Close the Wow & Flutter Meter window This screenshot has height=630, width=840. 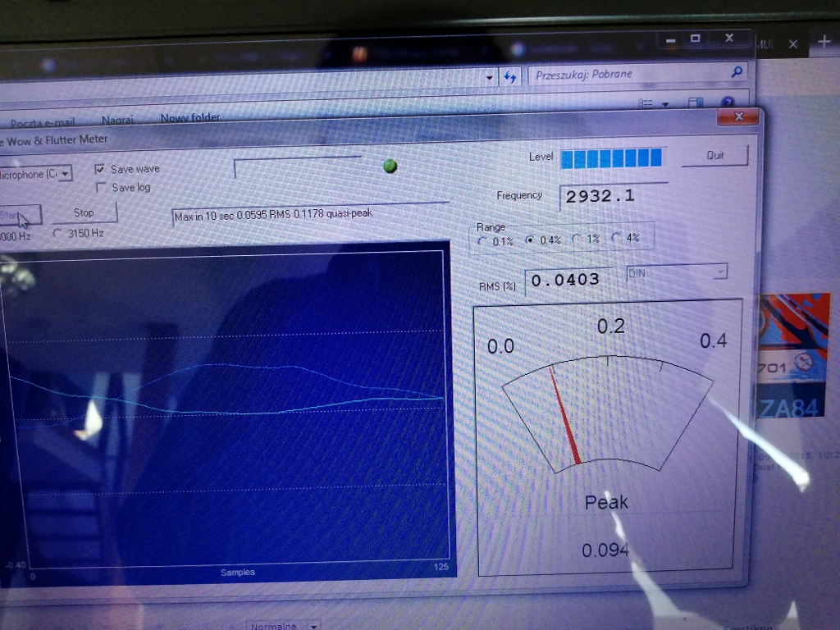pyautogui.click(x=738, y=117)
